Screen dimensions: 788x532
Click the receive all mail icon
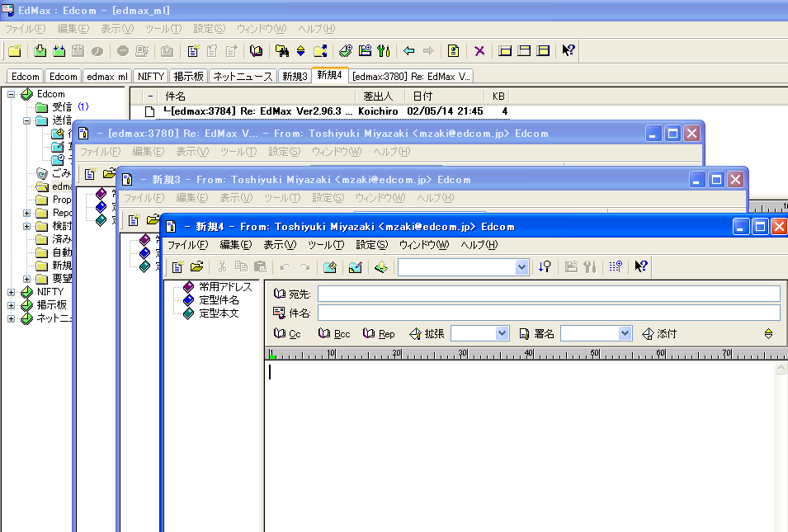59,51
